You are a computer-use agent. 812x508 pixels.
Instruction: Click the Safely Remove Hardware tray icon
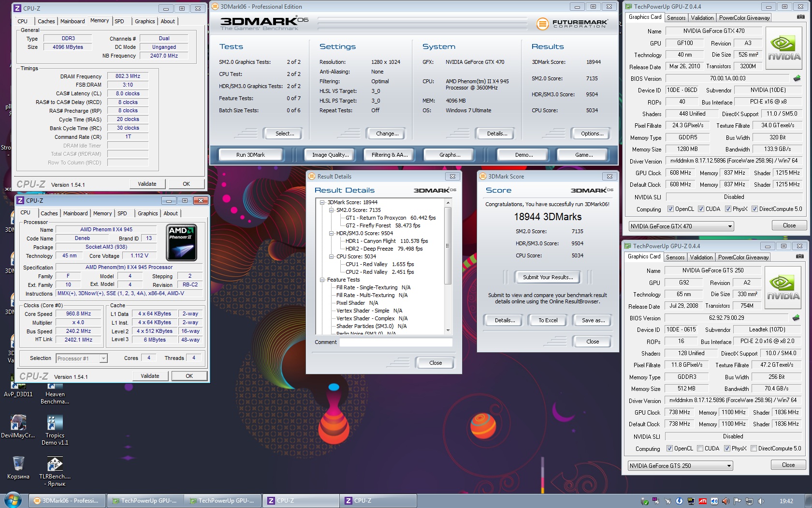(x=644, y=501)
